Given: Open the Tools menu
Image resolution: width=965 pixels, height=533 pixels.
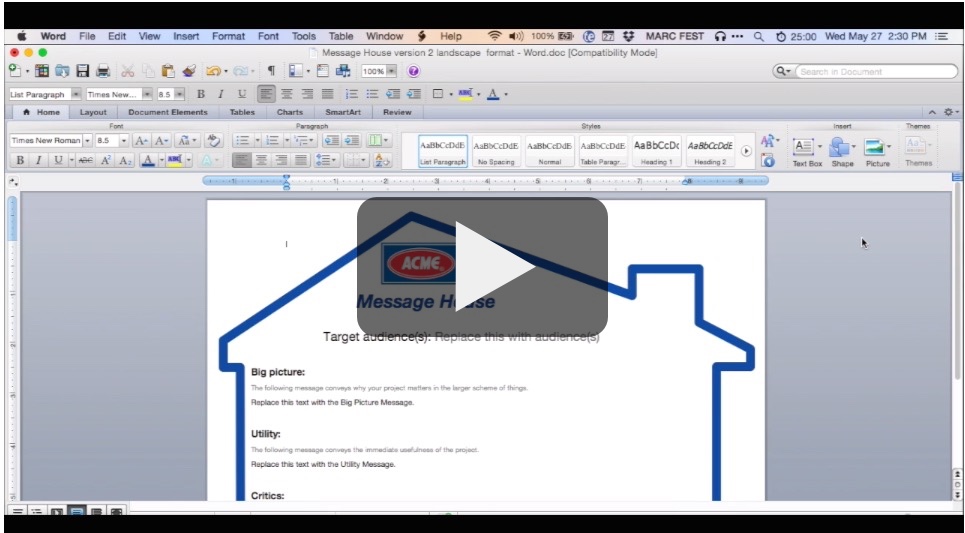Looking at the screenshot, I should coord(303,36).
